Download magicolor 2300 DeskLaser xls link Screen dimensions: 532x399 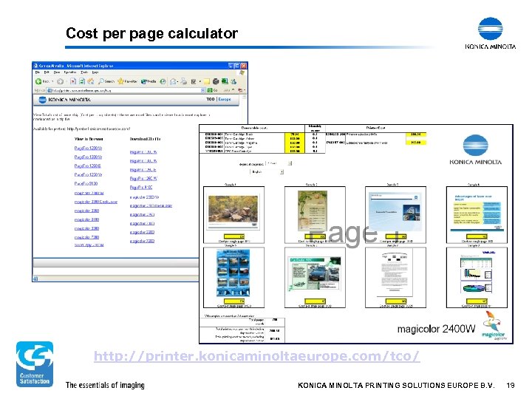pos(151,205)
